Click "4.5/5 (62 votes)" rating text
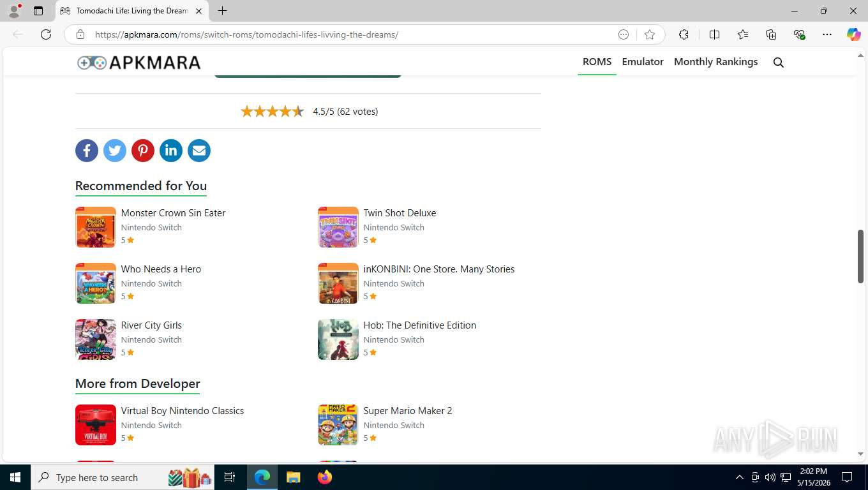 point(345,112)
